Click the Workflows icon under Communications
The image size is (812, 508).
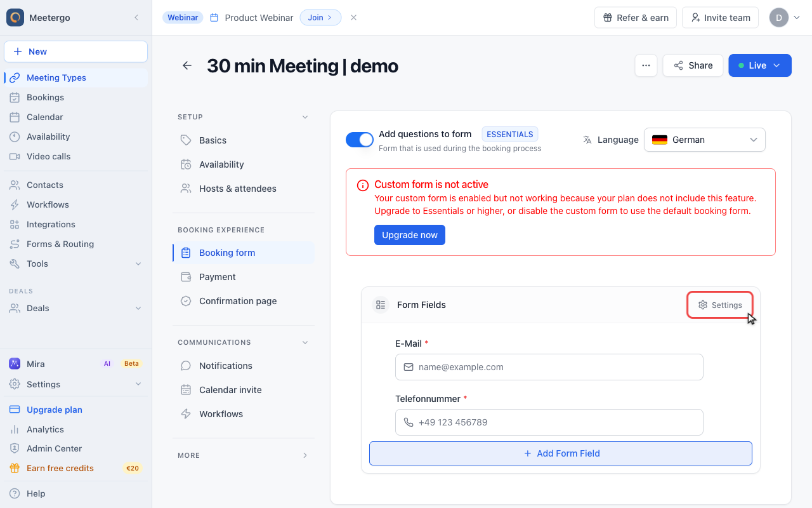tap(186, 414)
